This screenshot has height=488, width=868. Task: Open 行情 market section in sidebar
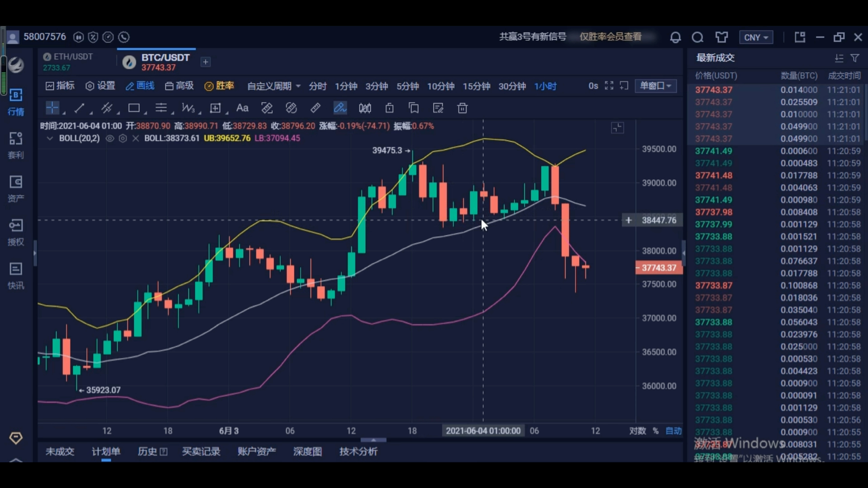[16, 102]
